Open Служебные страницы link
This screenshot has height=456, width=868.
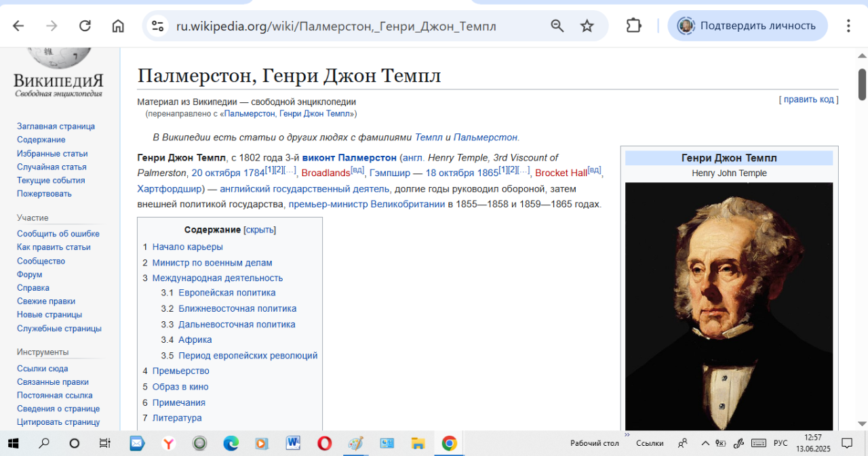(59, 329)
